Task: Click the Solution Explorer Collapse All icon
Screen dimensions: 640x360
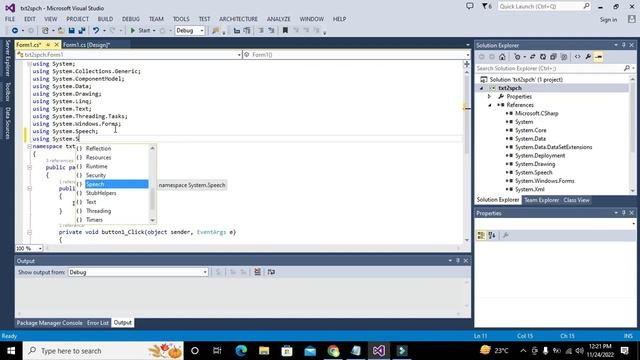Action: [x=553, y=57]
